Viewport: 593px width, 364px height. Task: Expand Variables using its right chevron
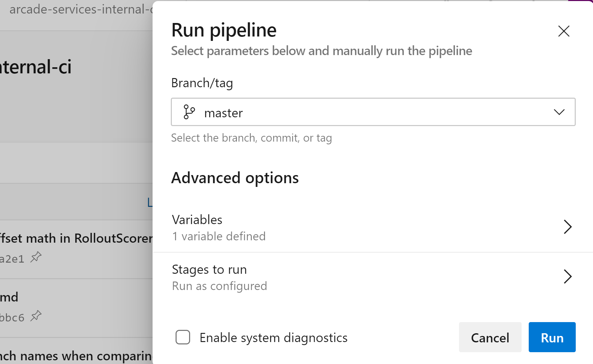click(x=567, y=227)
